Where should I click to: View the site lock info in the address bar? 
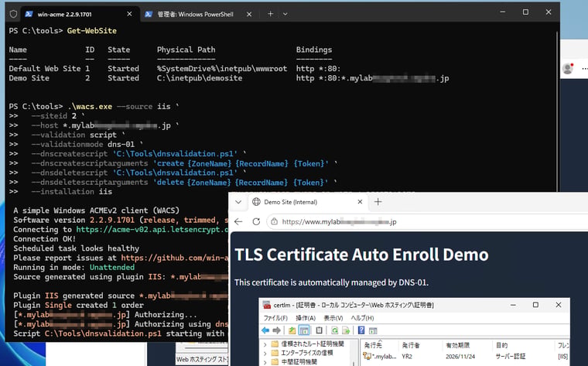click(275, 221)
